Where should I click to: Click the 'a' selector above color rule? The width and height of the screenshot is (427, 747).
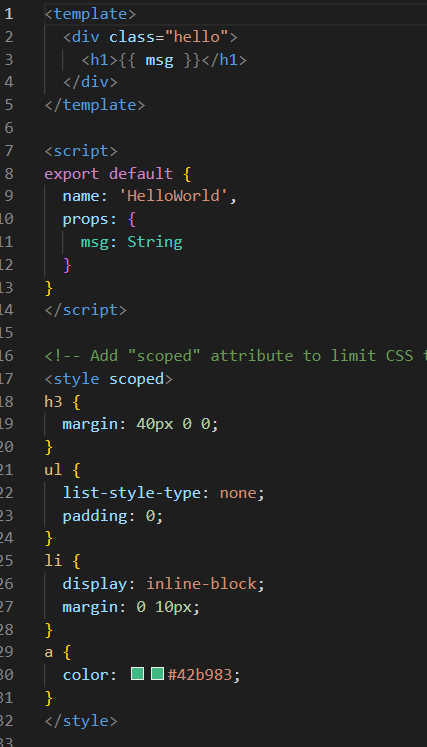pyautogui.click(x=49, y=652)
